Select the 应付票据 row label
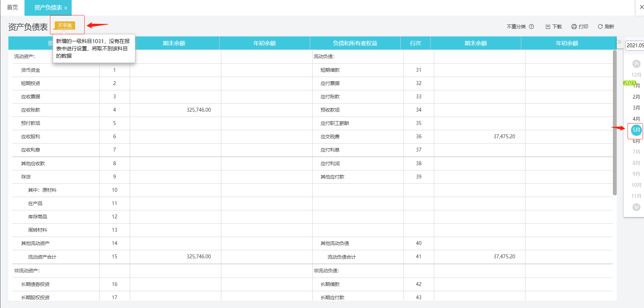 tap(330, 83)
